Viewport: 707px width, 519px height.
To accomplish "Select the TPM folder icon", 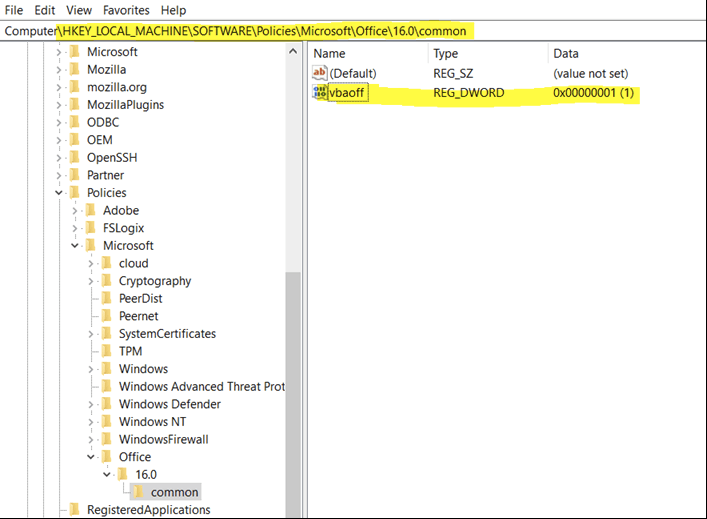I will [x=107, y=351].
